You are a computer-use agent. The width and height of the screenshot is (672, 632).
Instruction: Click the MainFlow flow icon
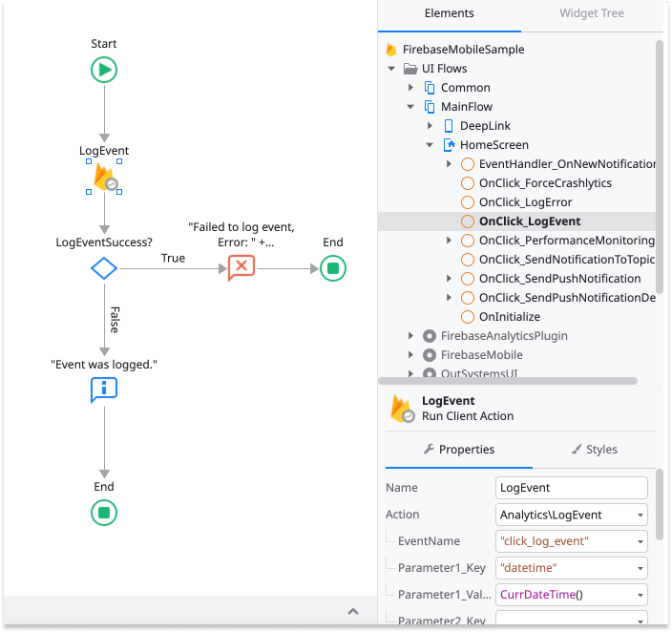tap(430, 106)
